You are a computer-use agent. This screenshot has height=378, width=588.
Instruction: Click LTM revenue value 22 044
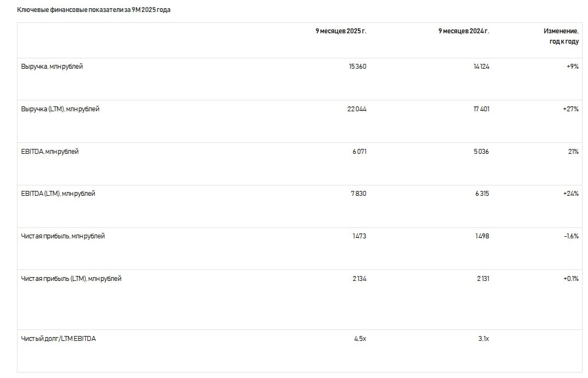click(x=357, y=109)
